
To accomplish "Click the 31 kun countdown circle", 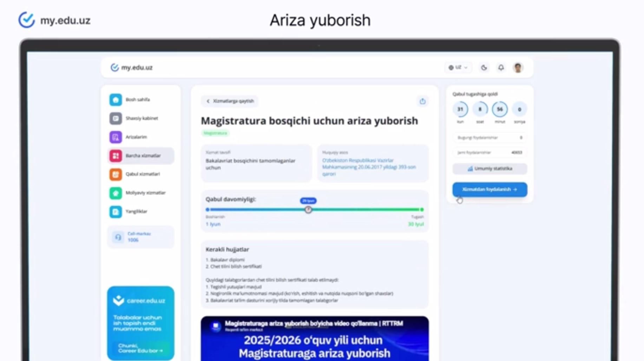I will 460,110.
